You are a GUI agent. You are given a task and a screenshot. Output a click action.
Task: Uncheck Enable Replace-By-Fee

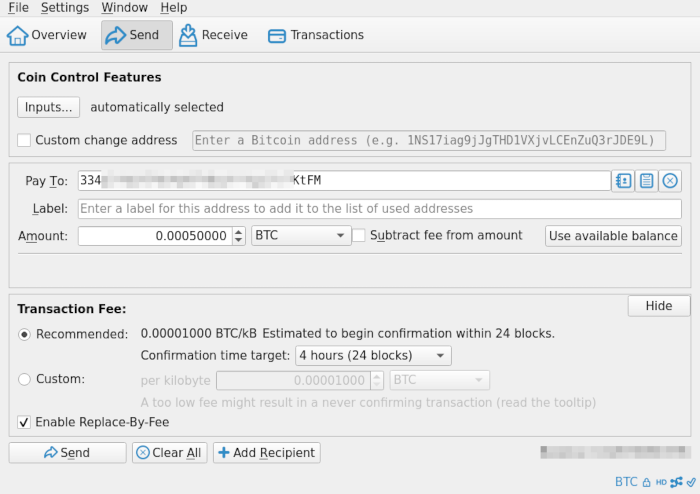(x=24, y=422)
